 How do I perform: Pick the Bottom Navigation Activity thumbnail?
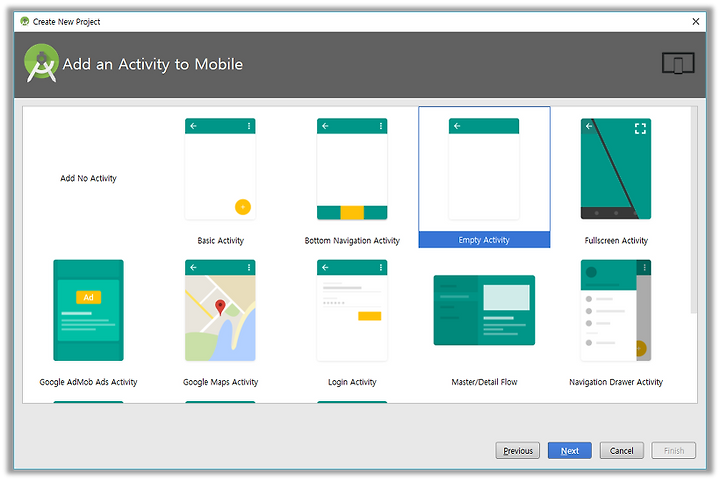[x=352, y=169]
